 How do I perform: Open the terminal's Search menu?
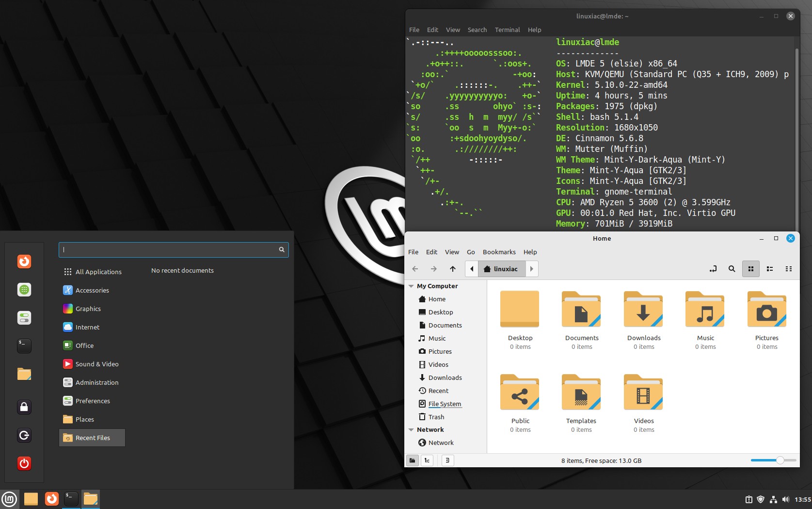(477, 30)
